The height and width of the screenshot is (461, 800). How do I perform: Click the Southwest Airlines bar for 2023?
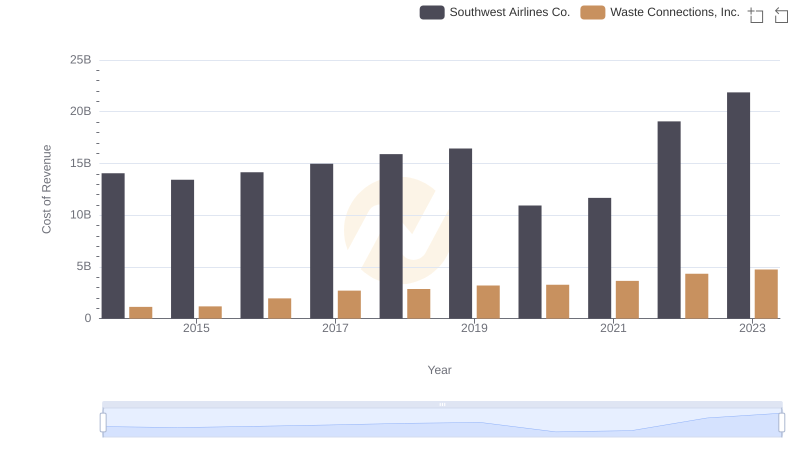point(738,205)
